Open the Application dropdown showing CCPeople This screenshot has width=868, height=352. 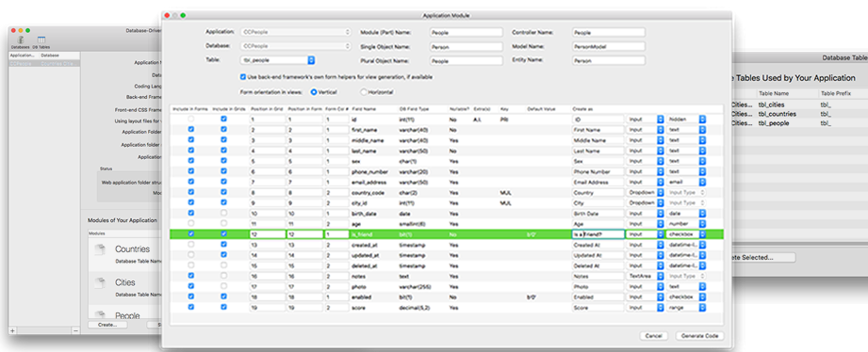(296, 32)
